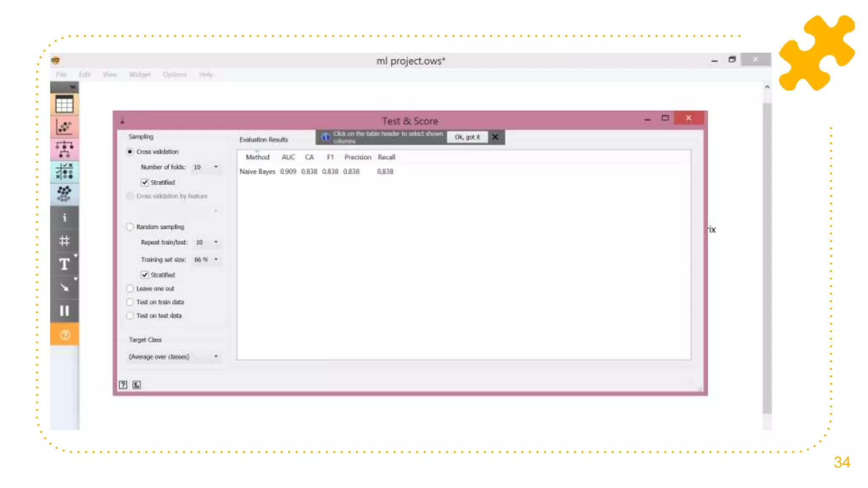Toggle Stratified checkbox under Cross validation
The height and width of the screenshot is (488, 868).
click(x=145, y=183)
